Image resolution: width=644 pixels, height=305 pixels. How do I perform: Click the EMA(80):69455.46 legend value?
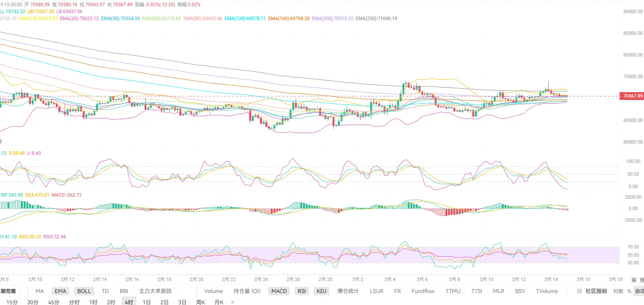pos(203,19)
